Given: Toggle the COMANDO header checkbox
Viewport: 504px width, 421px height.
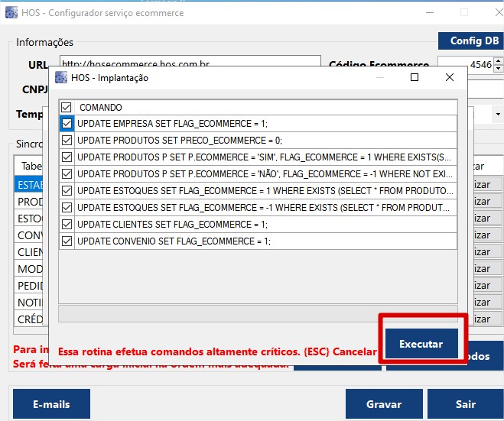Looking at the screenshot, I should [67, 108].
